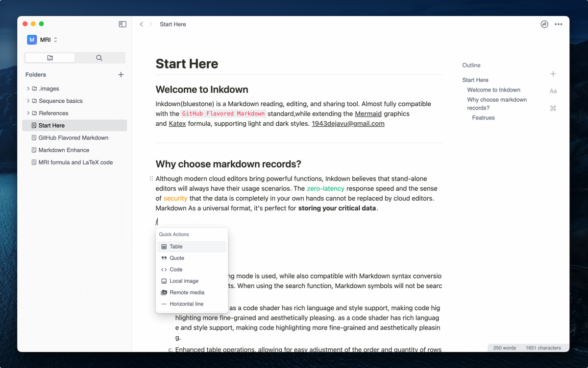Image resolution: width=588 pixels, height=368 pixels.
Task: Click the Start Here main page heading
Action: [x=187, y=64]
